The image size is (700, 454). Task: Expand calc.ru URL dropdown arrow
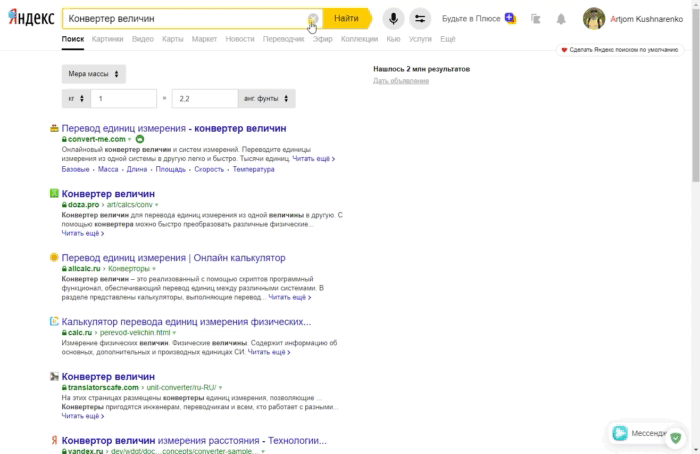click(x=174, y=333)
